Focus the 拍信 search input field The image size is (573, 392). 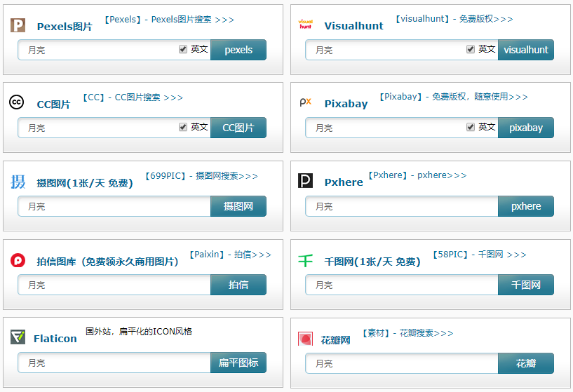click(x=114, y=285)
